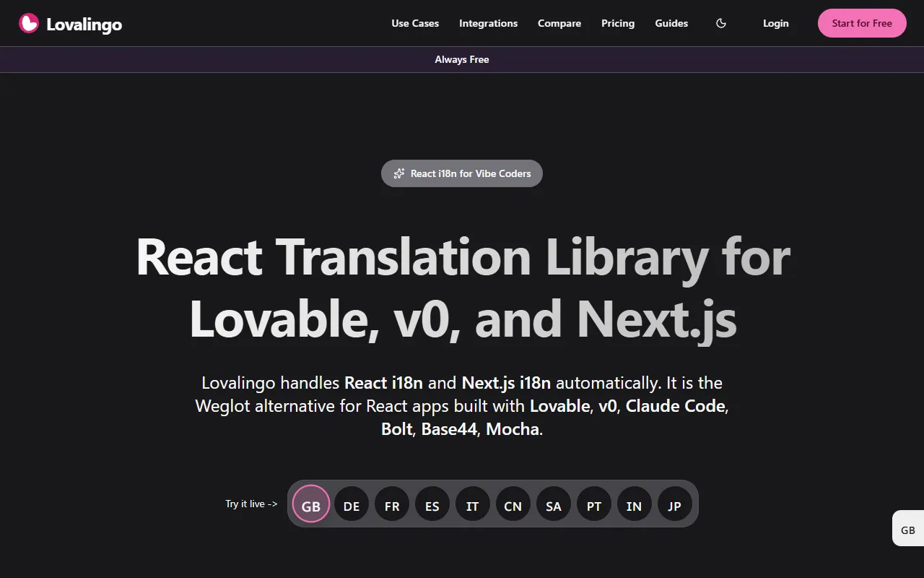Click the Always Free banner

click(462, 59)
